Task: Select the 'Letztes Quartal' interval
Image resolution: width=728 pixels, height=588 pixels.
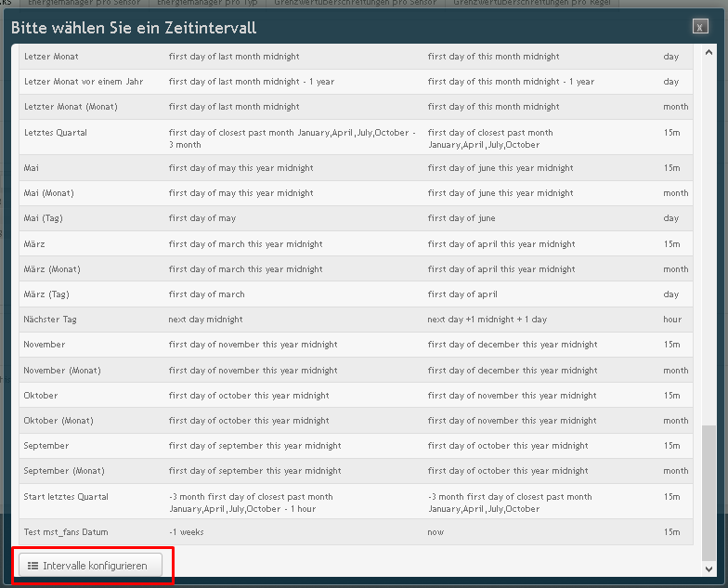Action: click(356, 137)
